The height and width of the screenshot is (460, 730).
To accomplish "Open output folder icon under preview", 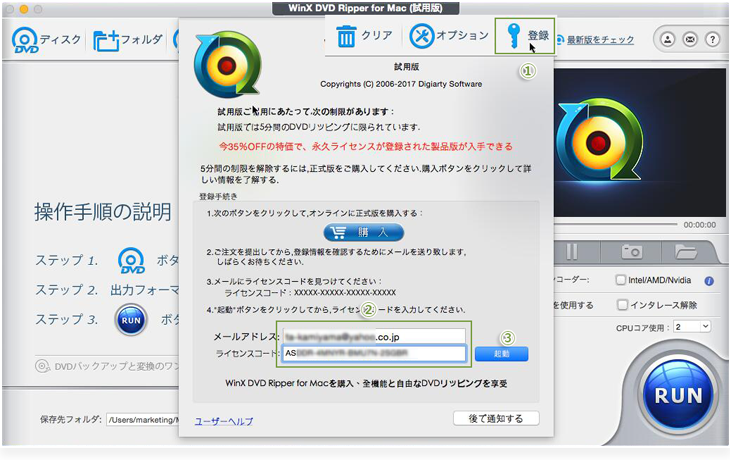I will [685, 251].
